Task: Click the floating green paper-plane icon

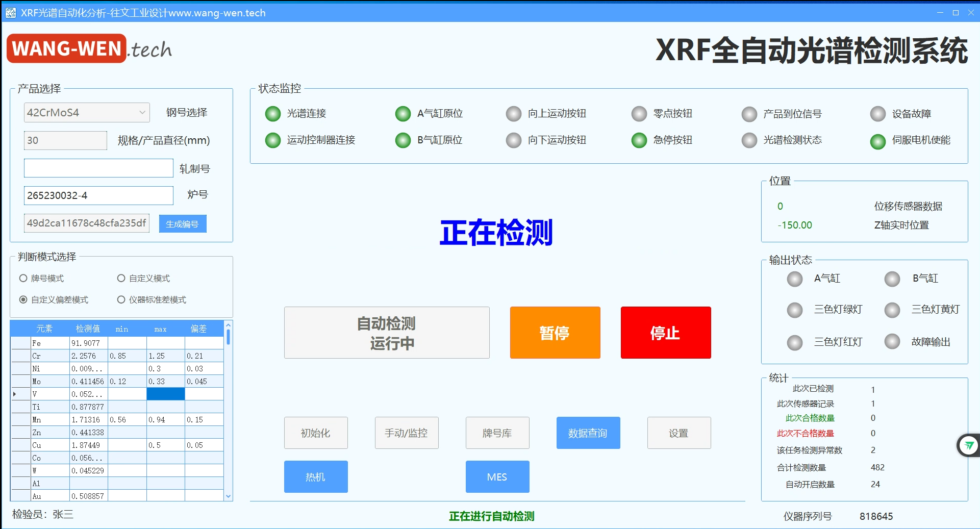Action: (968, 445)
